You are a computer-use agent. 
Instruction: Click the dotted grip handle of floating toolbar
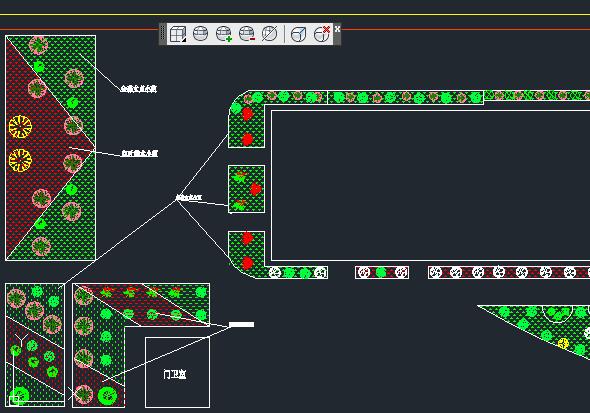163,34
